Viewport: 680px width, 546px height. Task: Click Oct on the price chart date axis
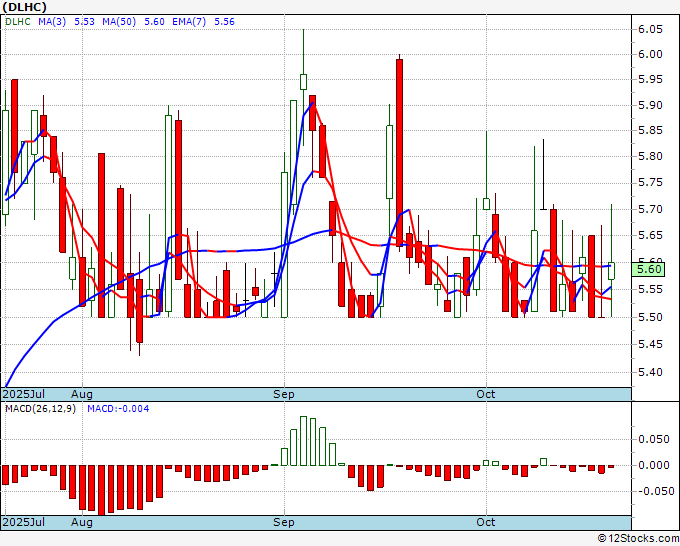[x=485, y=394]
